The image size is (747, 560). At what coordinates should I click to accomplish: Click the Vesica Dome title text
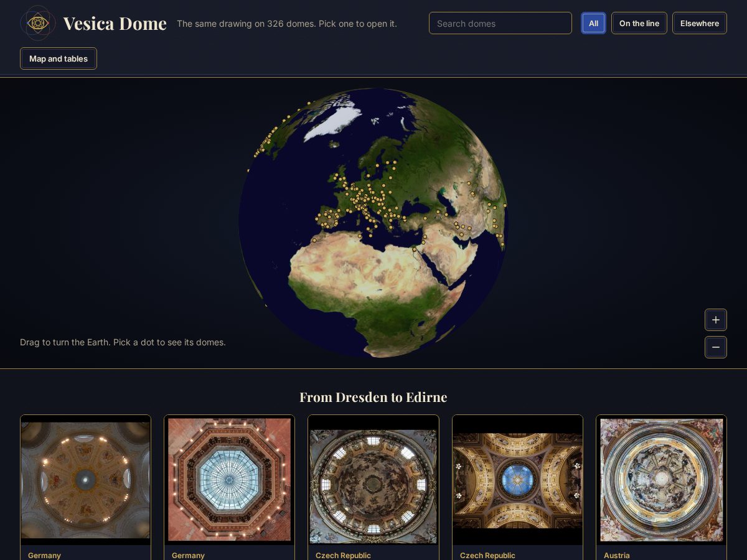point(115,24)
